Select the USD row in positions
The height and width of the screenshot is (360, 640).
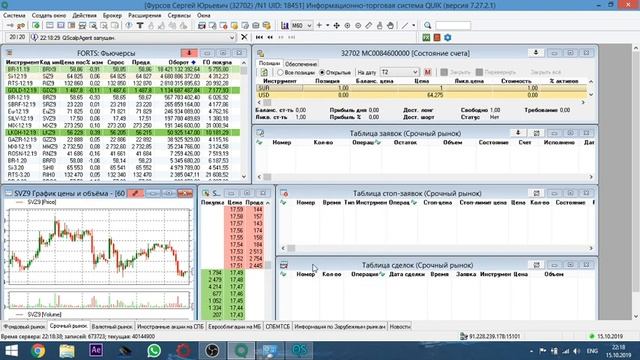click(x=422, y=95)
